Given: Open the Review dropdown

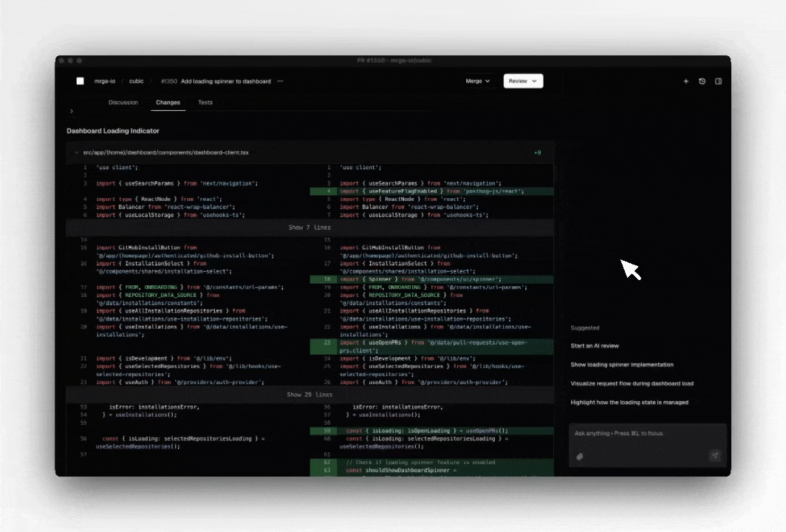Looking at the screenshot, I should [x=523, y=81].
